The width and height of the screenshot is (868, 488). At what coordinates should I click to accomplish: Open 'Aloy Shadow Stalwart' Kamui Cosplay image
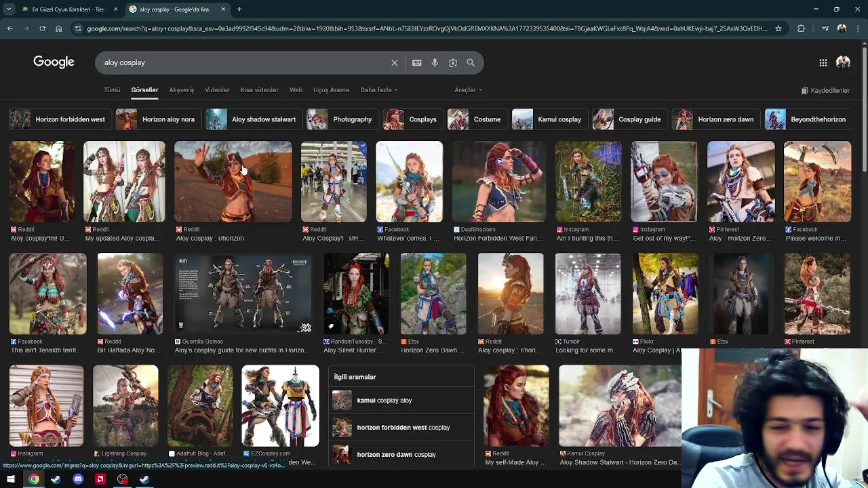[x=620, y=406]
